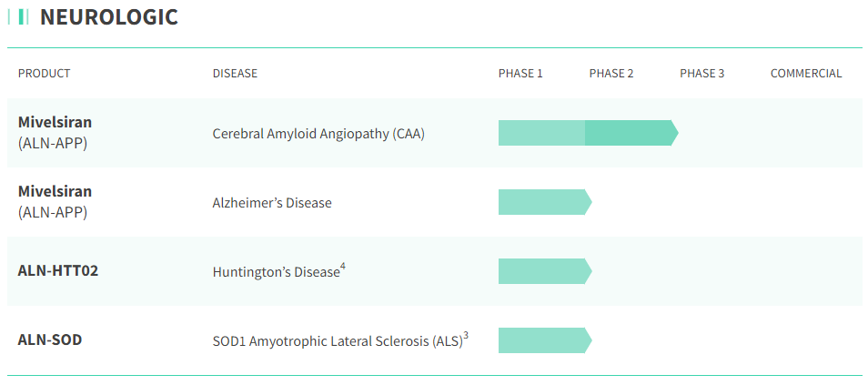Click the ALN-SOD Phase 1 progress bar
The height and width of the screenshot is (385, 868).
[x=544, y=340]
